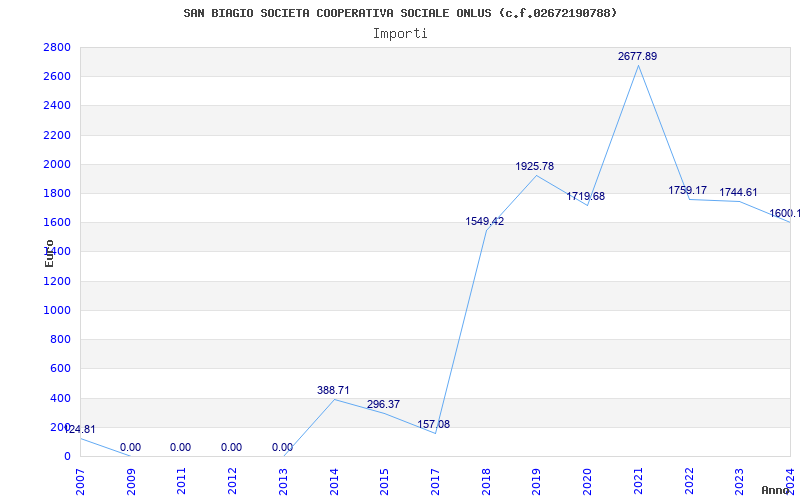Click the 2023 x-axis year label
Viewport: 800px width, 500px height.
click(x=739, y=482)
